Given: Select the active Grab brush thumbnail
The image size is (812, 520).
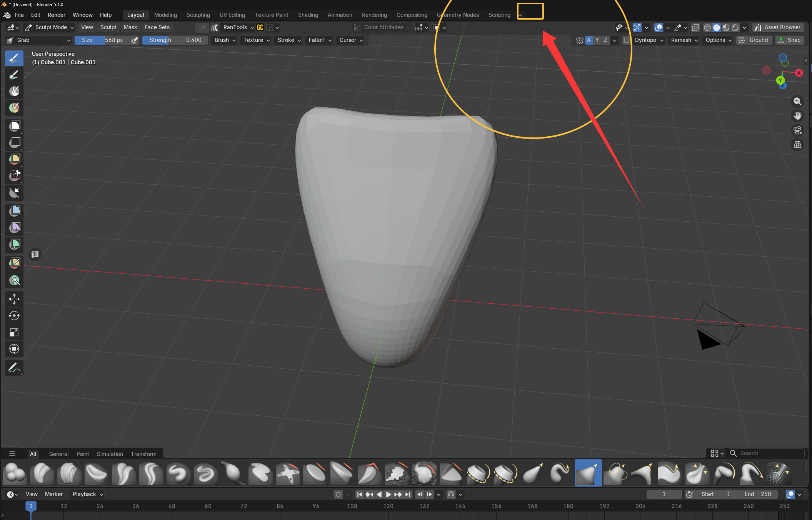Looking at the screenshot, I should tap(588, 473).
